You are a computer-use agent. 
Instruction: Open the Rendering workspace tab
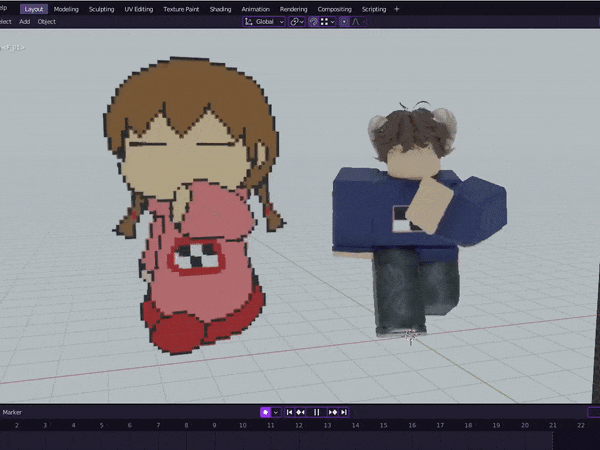(293, 9)
